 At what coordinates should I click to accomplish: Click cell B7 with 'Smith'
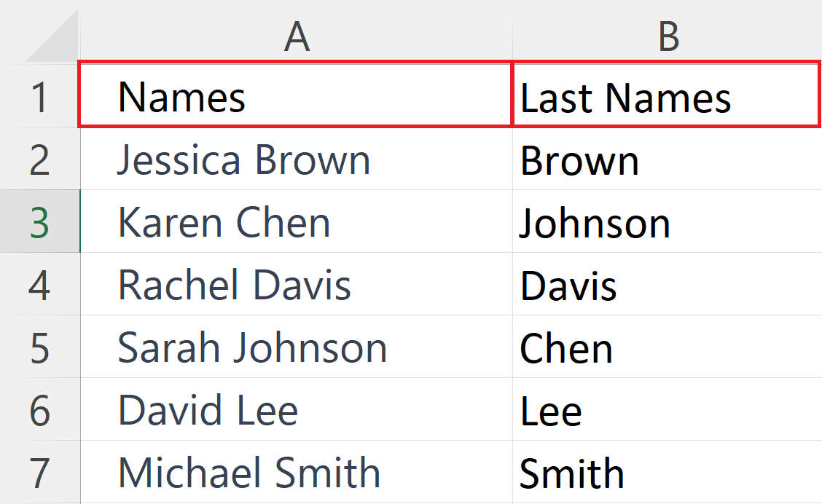668,472
